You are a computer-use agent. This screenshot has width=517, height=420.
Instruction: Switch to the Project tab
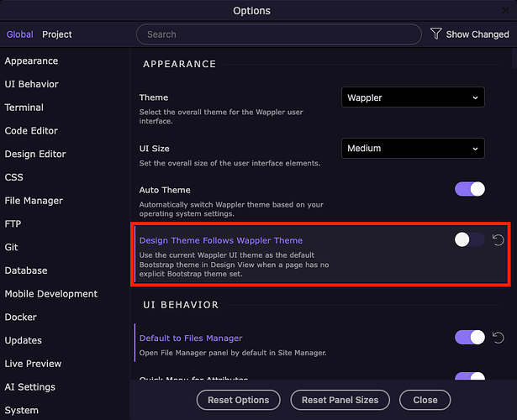57,34
